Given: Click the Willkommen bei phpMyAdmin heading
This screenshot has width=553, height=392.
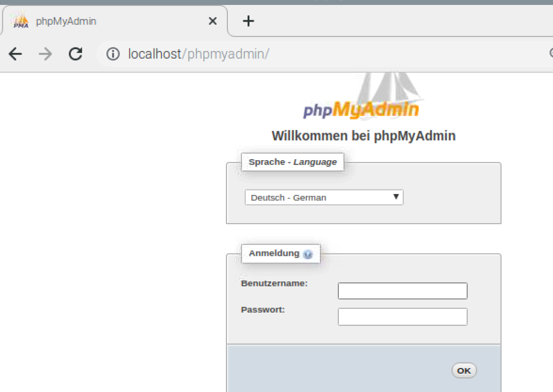Looking at the screenshot, I should [364, 136].
